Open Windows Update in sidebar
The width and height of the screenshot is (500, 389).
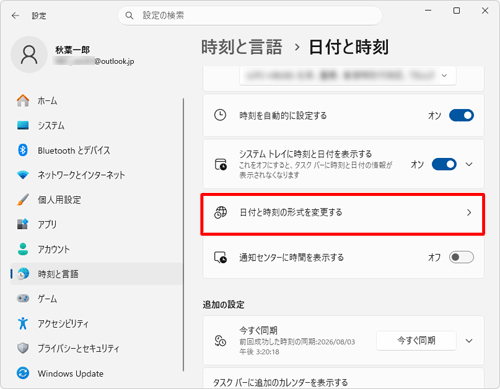click(x=97, y=373)
